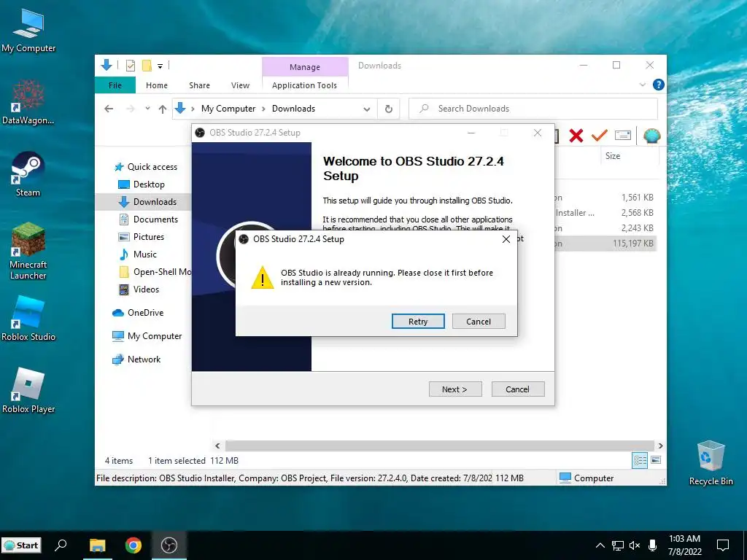
Task: Cancel the OBS already-running warning dialog
Action: (x=479, y=322)
